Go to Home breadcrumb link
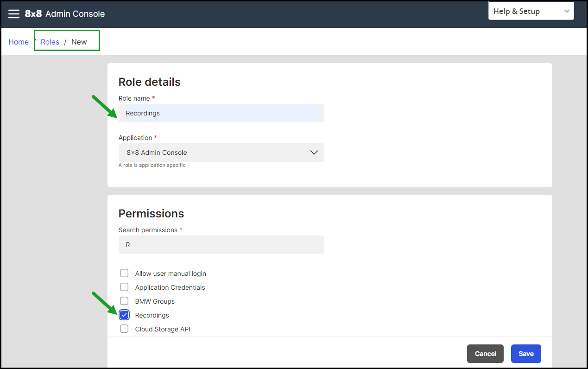This screenshot has width=588, height=369. [x=19, y=42]
